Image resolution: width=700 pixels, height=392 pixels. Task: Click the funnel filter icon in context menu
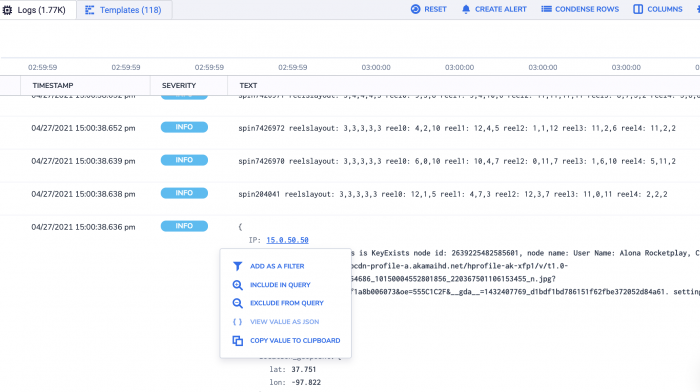[238, 266]
